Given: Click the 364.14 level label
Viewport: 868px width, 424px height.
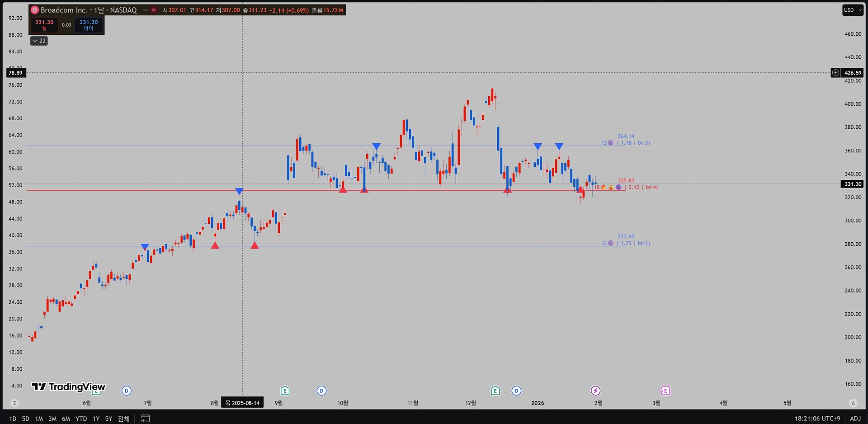Looking at the screenshot, I should [x=626, y=136].
